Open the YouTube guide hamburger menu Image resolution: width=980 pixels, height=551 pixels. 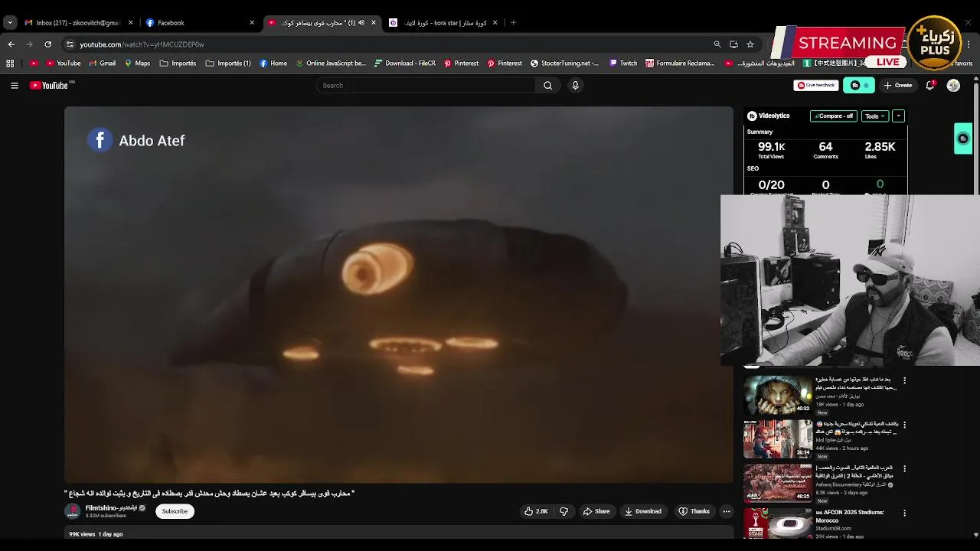(x=15, y=86)
